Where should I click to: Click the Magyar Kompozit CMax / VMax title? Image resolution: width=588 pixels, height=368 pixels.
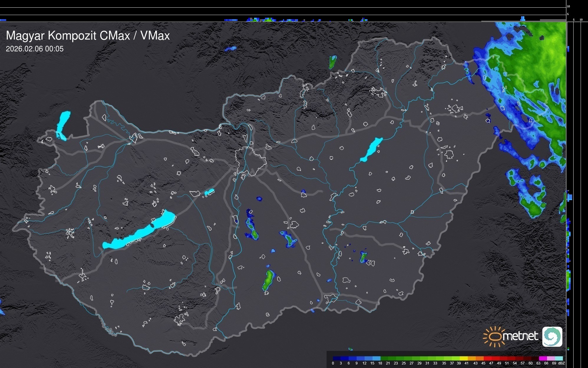click(88, 36)
